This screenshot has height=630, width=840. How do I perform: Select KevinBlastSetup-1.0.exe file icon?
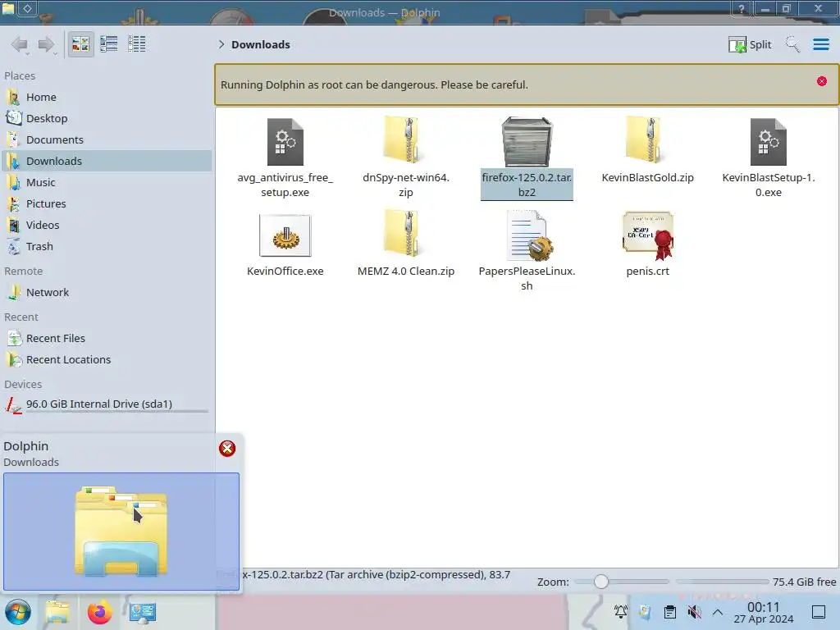(x=768, y=141)
